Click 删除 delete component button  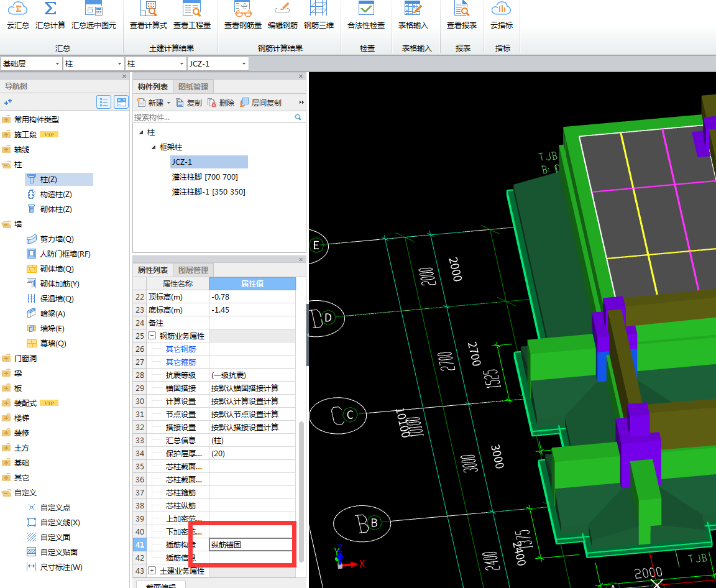point(221,103)
